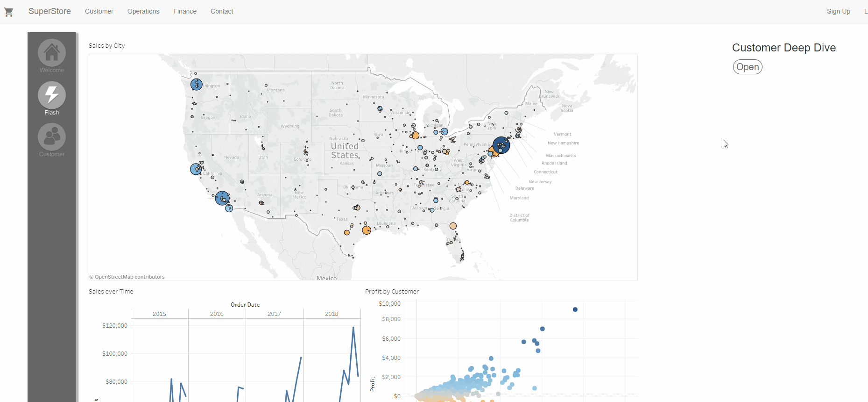Screen dimensions: 868x402
Task: Open the Customer menu in navbar
Action: point(99,11)
